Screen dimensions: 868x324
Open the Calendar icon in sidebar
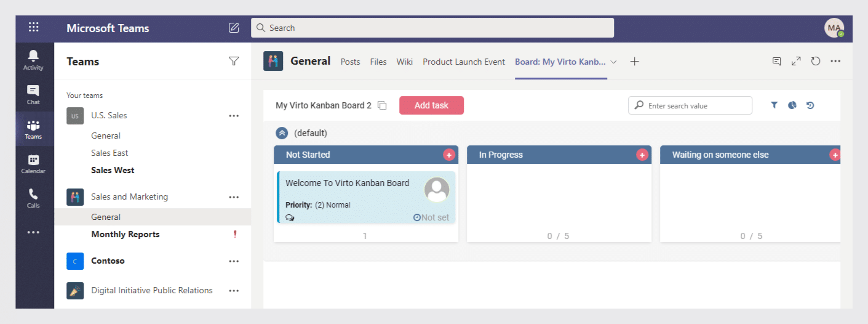pyautogui.click(x=33, y=163)
